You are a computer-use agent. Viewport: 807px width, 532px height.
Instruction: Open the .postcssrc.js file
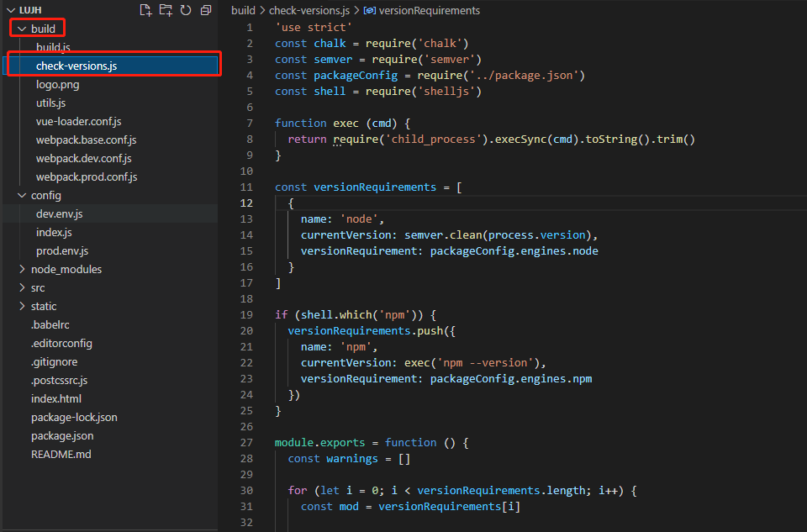click(x=59, y=381)
